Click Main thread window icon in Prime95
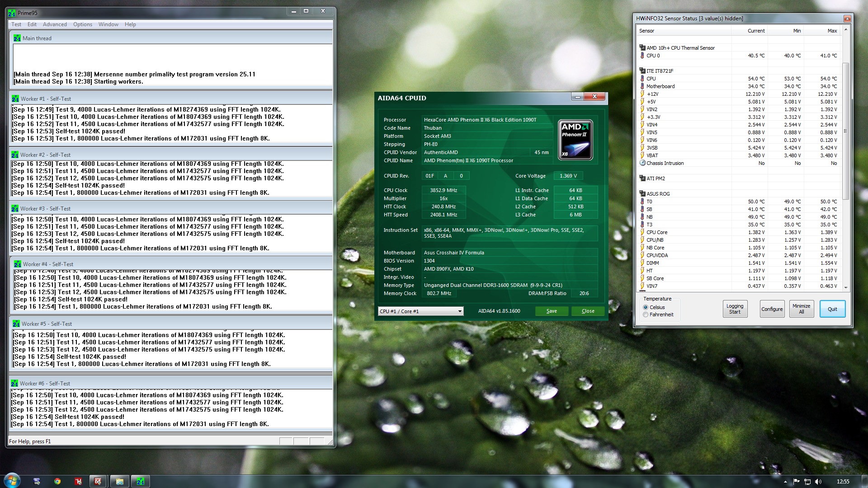This screenshot has width=868, height=488. [x=17, y=38]
